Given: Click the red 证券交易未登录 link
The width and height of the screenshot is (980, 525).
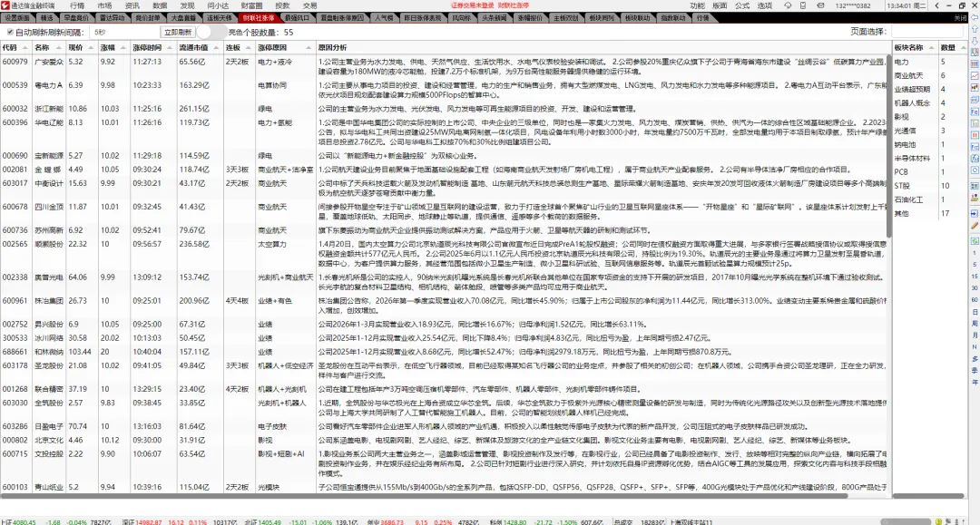Looking at the screenshot, I should click(473, 5).
